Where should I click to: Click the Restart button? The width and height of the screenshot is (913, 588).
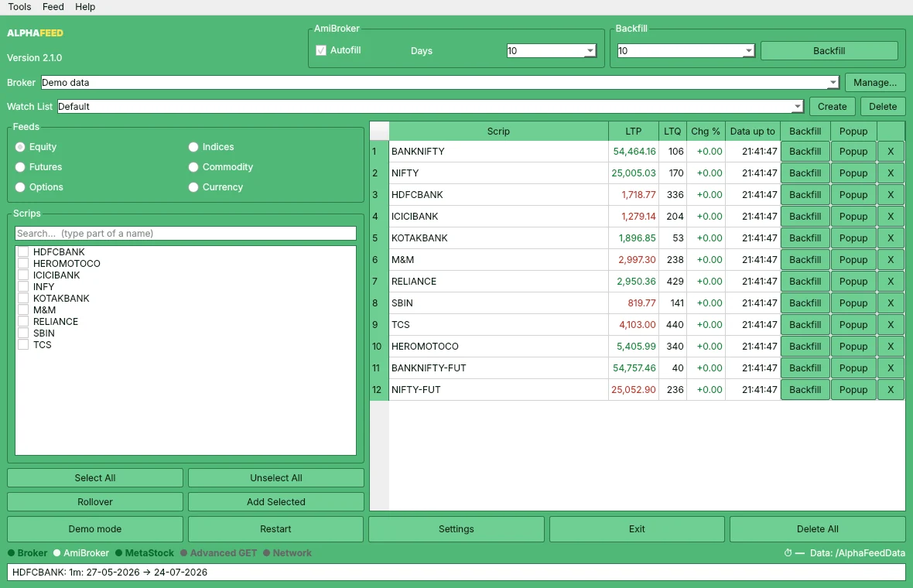(275, 529)
